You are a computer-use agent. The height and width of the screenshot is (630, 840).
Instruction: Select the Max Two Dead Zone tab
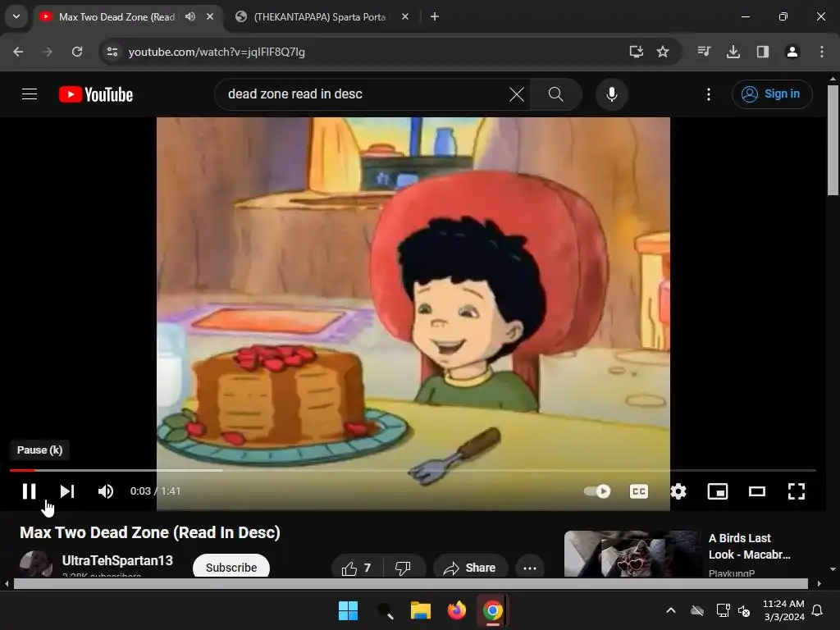pos(116,17)
